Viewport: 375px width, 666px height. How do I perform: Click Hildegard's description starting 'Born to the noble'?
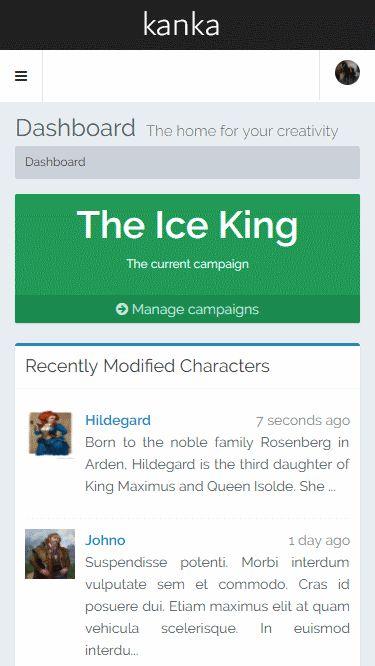tap(217, 464)
